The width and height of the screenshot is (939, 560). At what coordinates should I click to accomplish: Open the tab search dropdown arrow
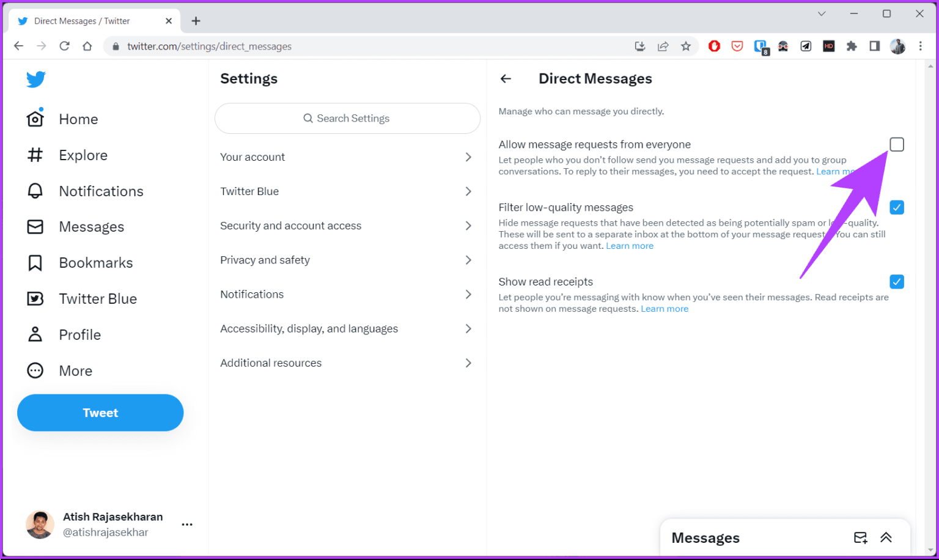click(x=822, y=13)
